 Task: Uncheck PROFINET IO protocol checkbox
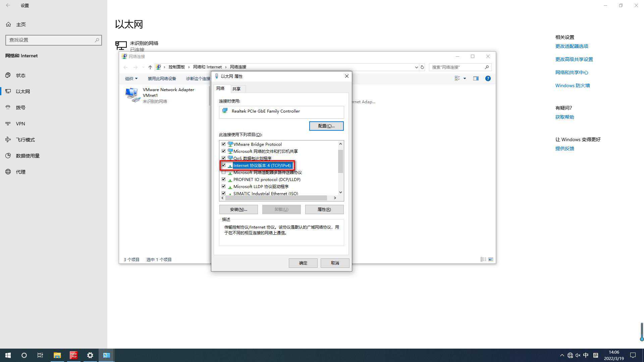click(223, 179)
